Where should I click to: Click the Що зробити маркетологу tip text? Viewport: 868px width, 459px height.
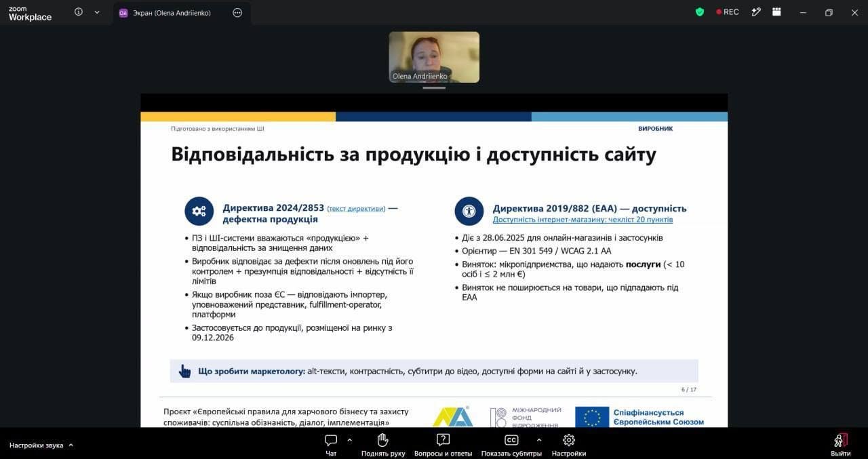pos(418,372)
